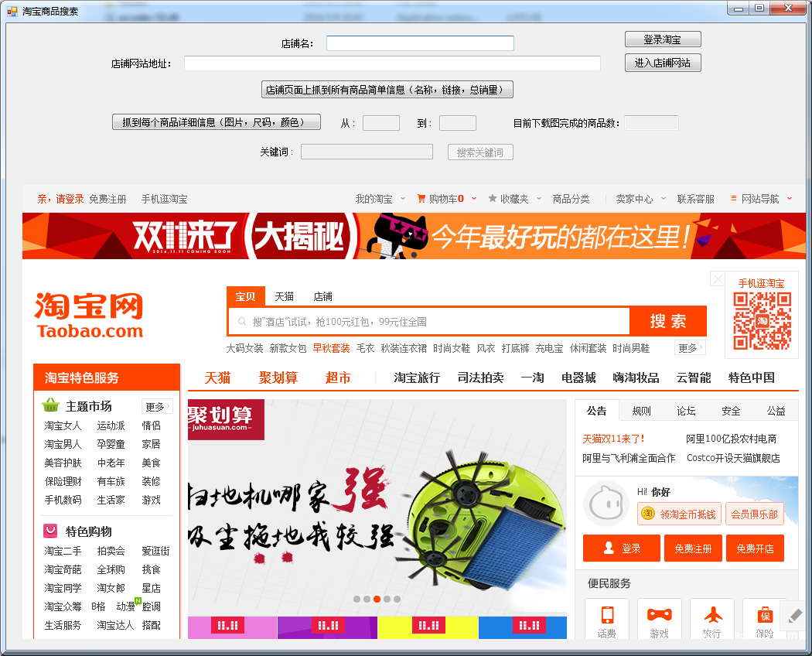Click the Taobao search text box
Screen dimensions: 812x656
[x=428, y=322]
